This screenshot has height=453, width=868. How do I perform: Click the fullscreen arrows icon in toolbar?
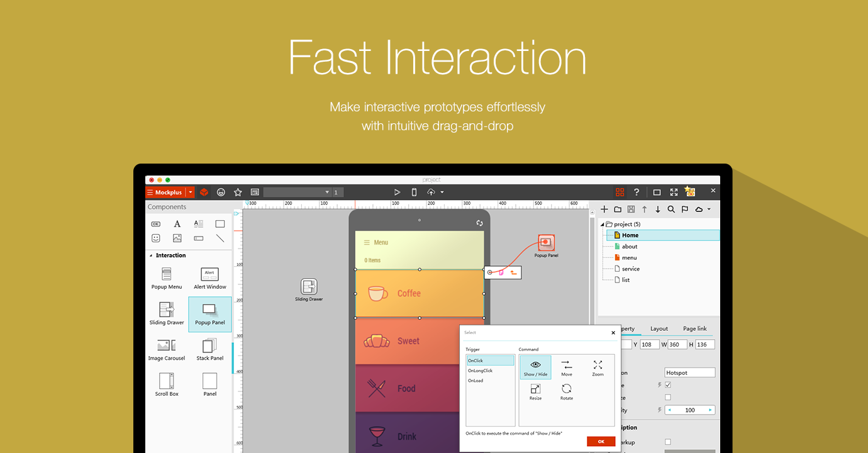(x=674, y=192)
